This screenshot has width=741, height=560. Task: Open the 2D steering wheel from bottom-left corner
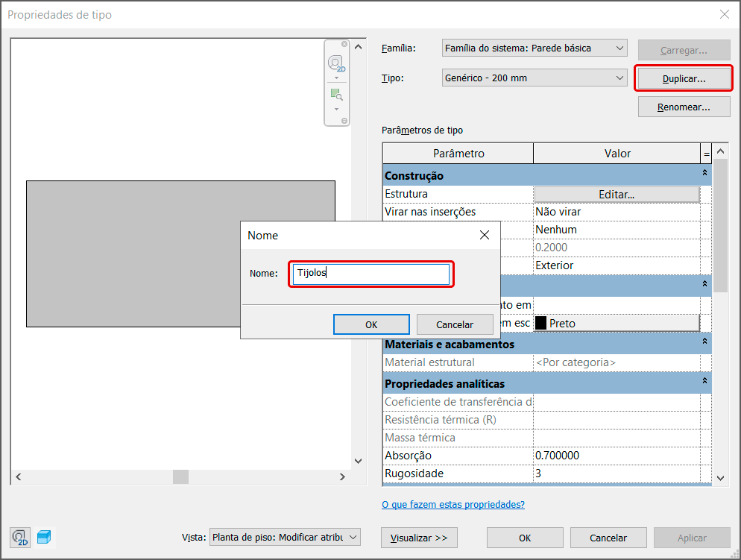(19, 537)
